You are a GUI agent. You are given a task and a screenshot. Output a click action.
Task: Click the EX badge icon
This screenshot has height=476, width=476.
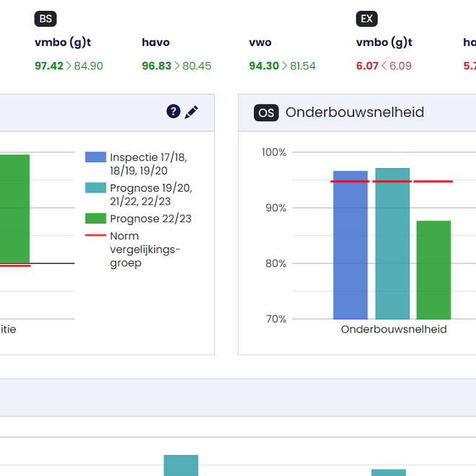tap(366, 19)
